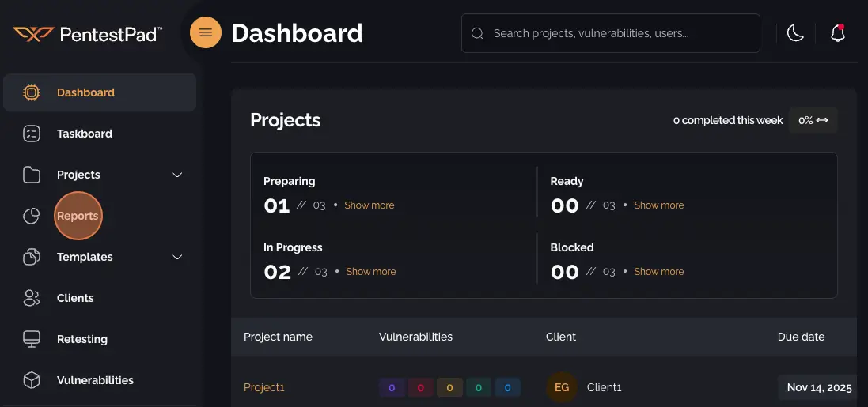This screenshot has width=868, height=407.
Task: Click the Dashboard chip icon in sidebar
Action: pos(32,92)
